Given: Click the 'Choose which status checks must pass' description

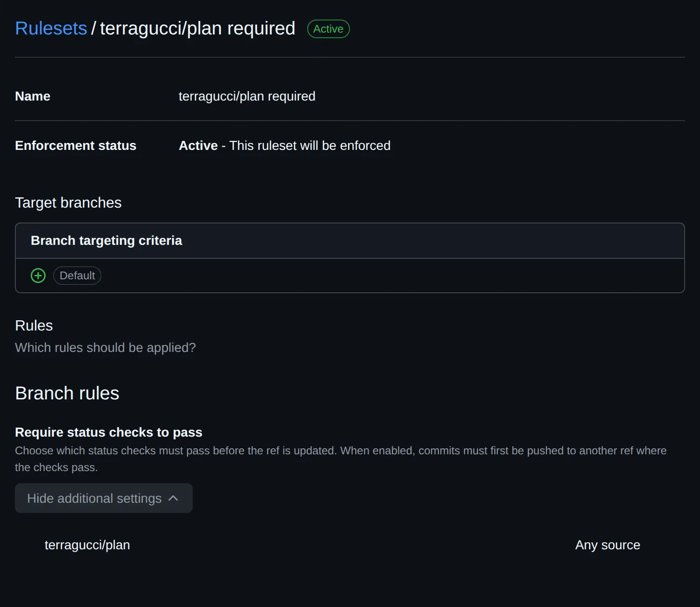Looking at the screenshot, I should pos(341,459).
